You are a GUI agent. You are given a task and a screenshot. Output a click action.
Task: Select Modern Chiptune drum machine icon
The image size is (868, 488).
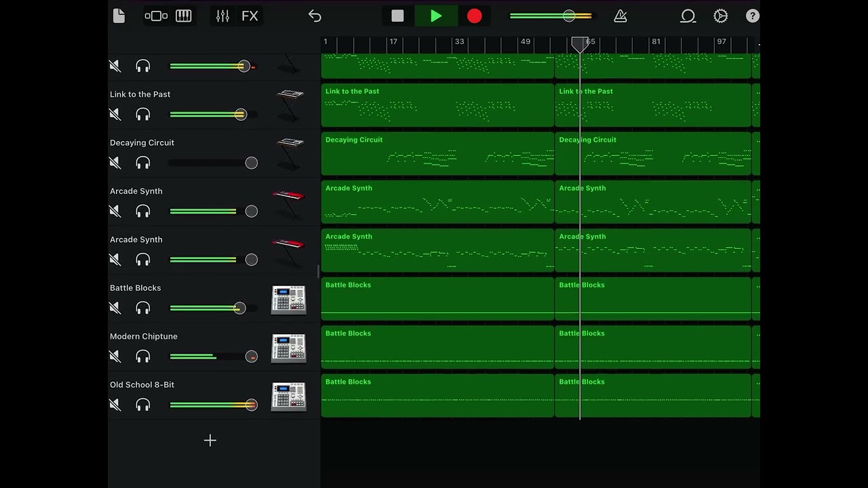tap(289, 348)
